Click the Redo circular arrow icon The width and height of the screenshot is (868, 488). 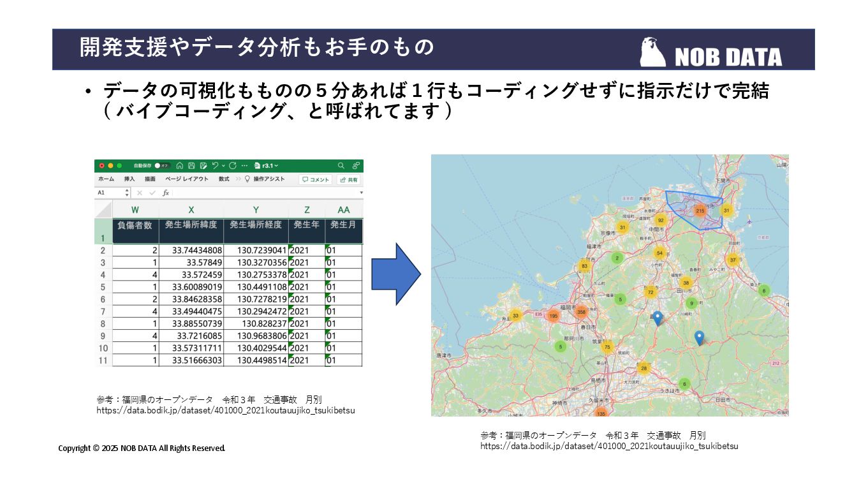pyautogui.click(x=232, y=165)
